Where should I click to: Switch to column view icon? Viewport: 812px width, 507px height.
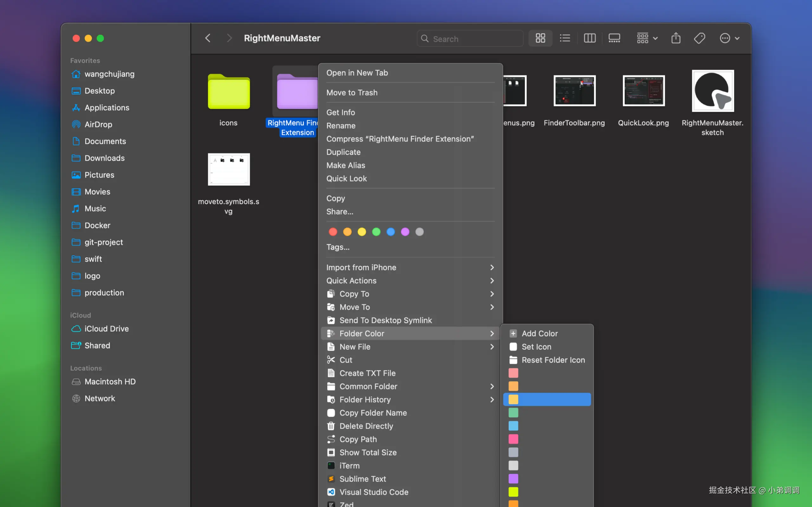pyautogui.click(x=590, y=38)
